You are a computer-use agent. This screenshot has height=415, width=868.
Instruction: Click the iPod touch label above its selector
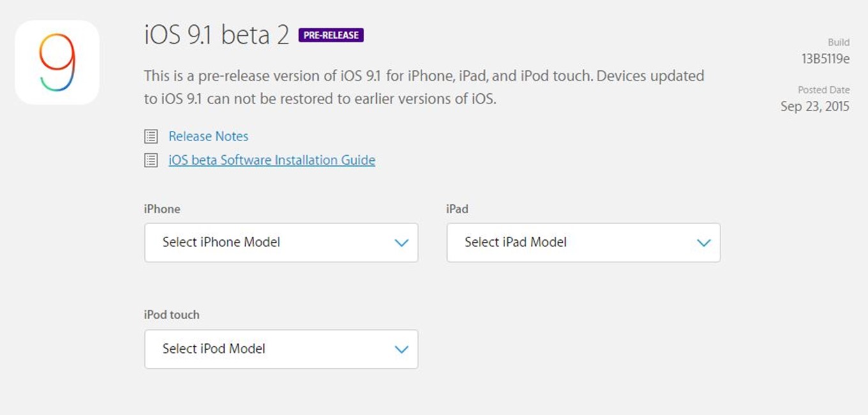172,315
